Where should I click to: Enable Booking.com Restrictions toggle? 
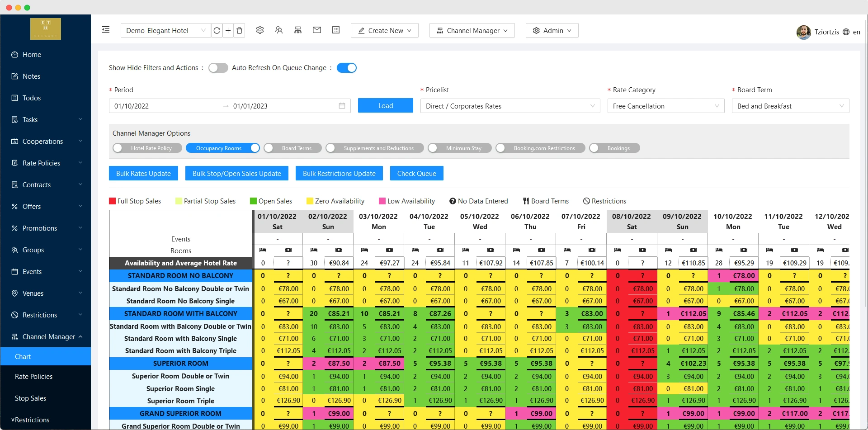(540, 148)
